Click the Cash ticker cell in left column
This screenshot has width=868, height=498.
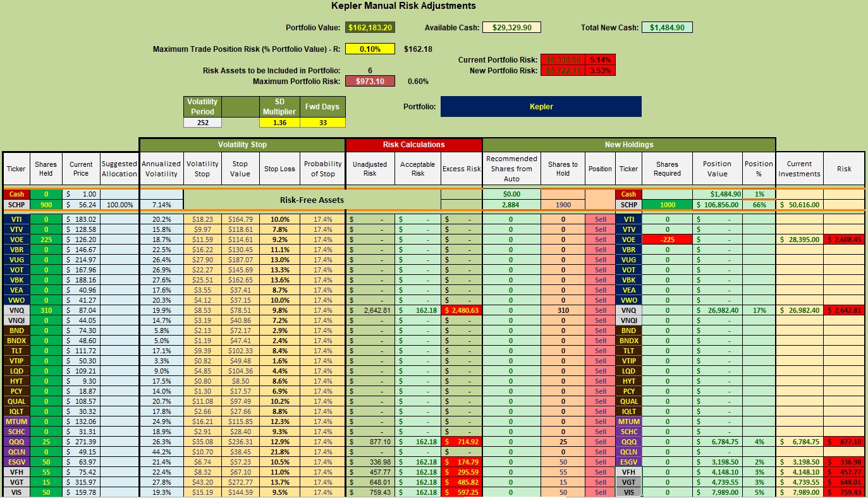pos(16,194)
